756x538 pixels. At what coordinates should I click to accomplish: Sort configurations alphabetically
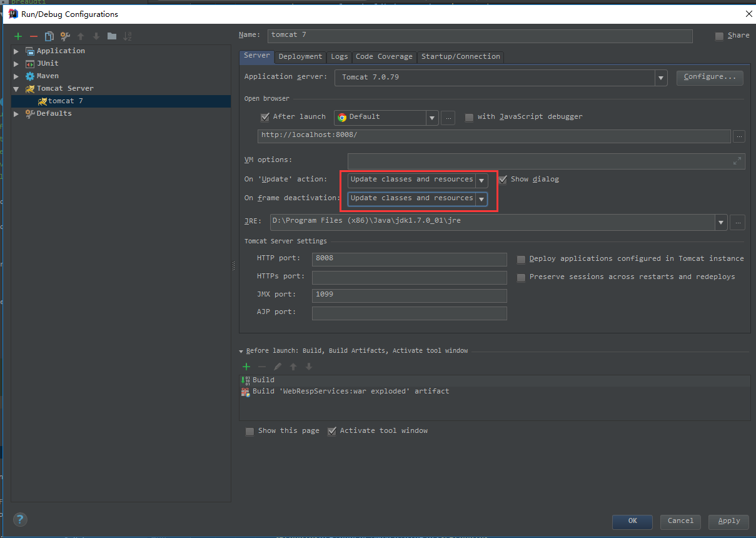pyautogui.click(x=128, y=36)
